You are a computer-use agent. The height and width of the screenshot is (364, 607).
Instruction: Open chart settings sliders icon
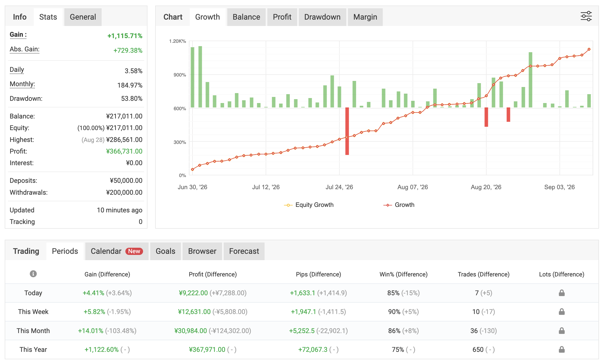tap(586, 16)
